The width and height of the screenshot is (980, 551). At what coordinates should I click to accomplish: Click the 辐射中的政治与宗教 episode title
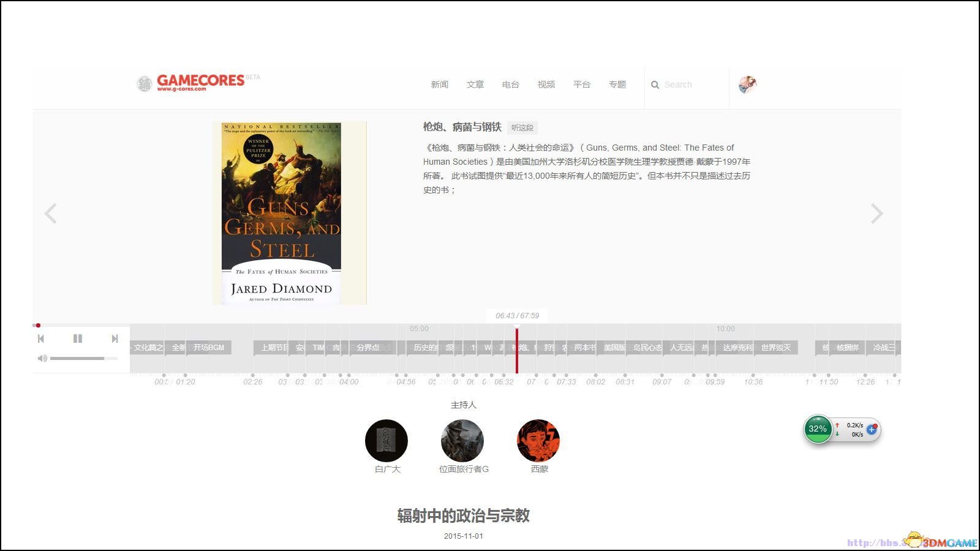point(464,515)
